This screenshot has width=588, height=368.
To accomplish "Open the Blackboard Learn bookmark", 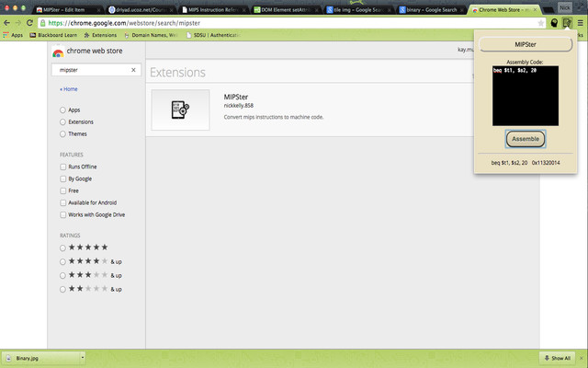I will [53, 35].
